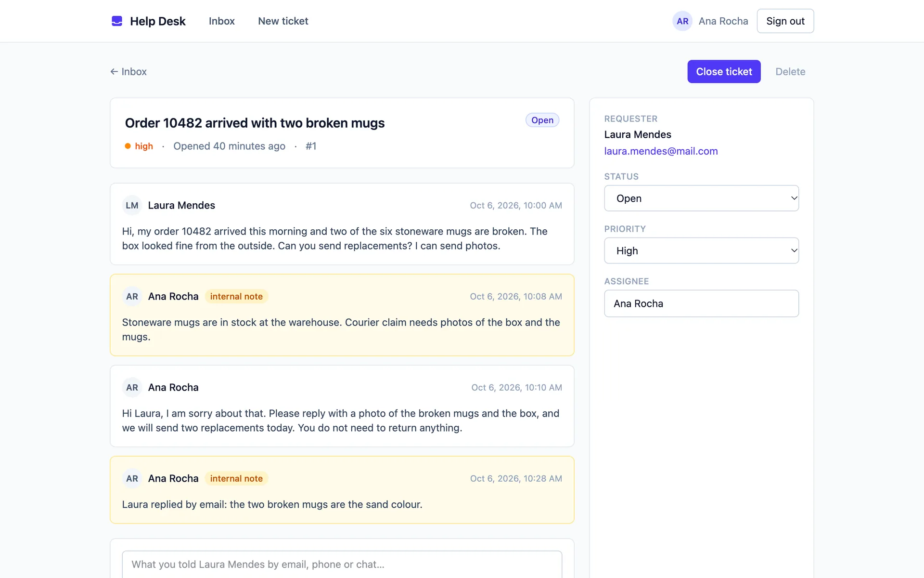Open the Inbox navigation item
Viewport: 924px width, 578px height.
[221, 21]
